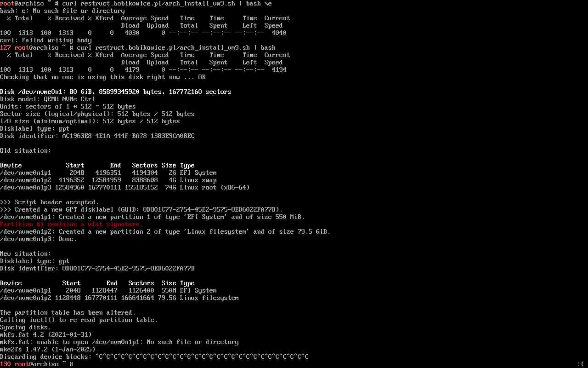588x368 pixels.
Task: Click the red exit code 127 in prompt
Action: click(6, 47)
